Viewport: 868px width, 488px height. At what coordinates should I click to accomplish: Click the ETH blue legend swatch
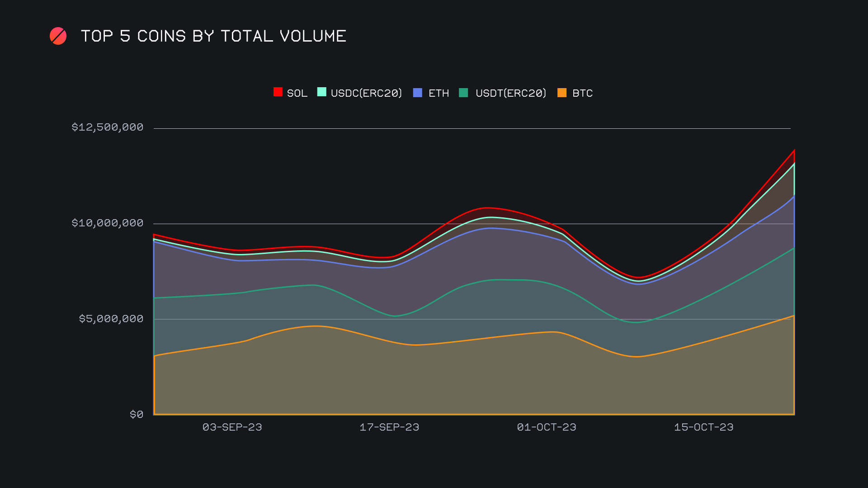pos(418,93)
